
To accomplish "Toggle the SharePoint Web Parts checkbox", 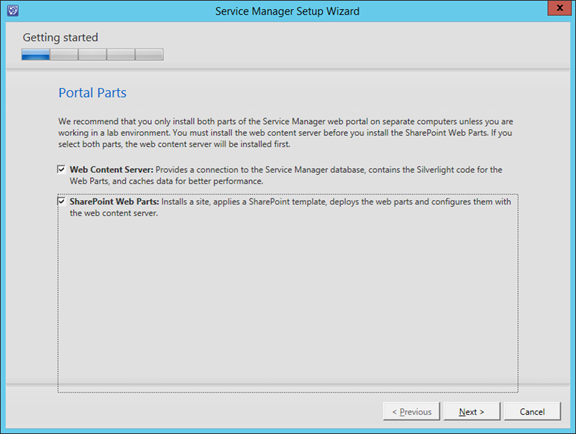I will click(x=61, y=201).
